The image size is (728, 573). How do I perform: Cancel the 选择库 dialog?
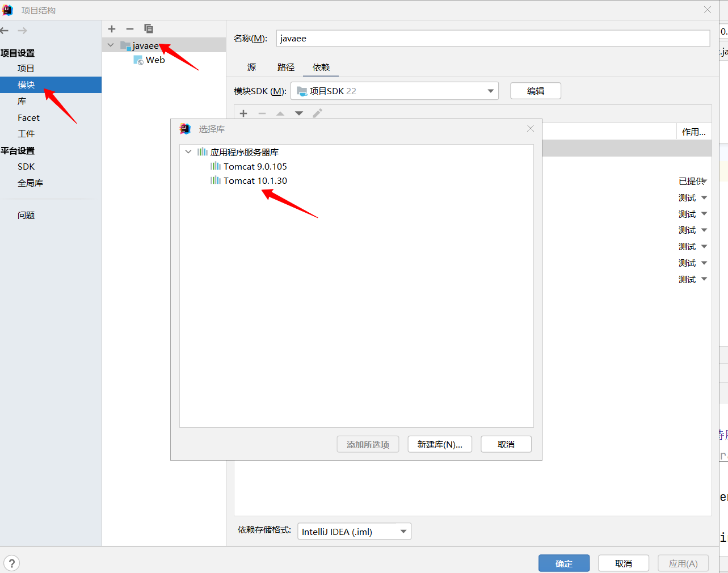pos(506,444)
